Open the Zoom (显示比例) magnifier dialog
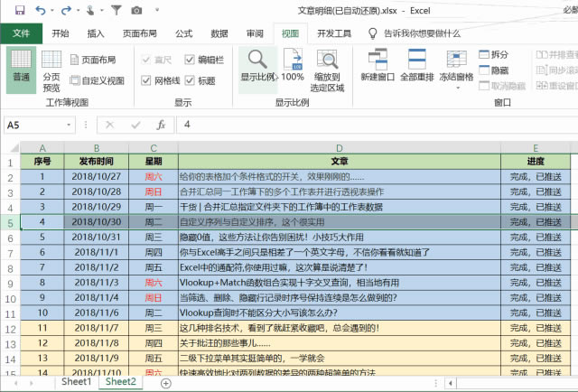 tap(257, 66)
